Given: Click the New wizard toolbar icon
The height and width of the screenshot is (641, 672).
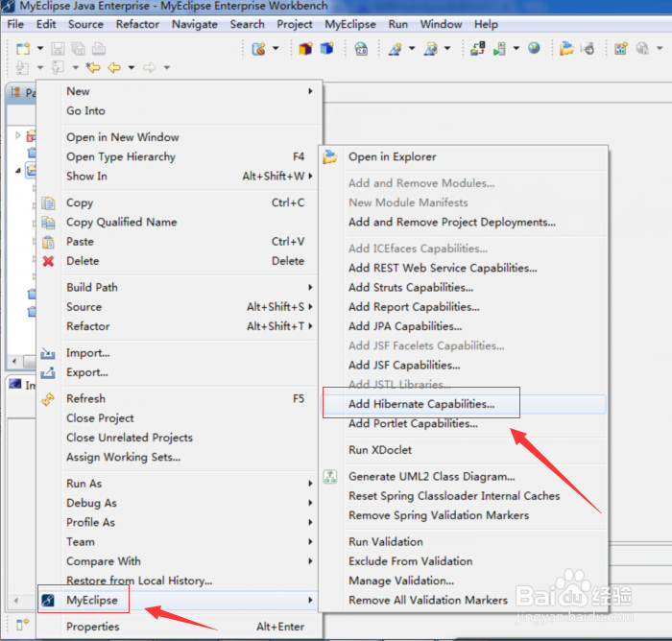Looking at the screenshot, I should 23,48.
